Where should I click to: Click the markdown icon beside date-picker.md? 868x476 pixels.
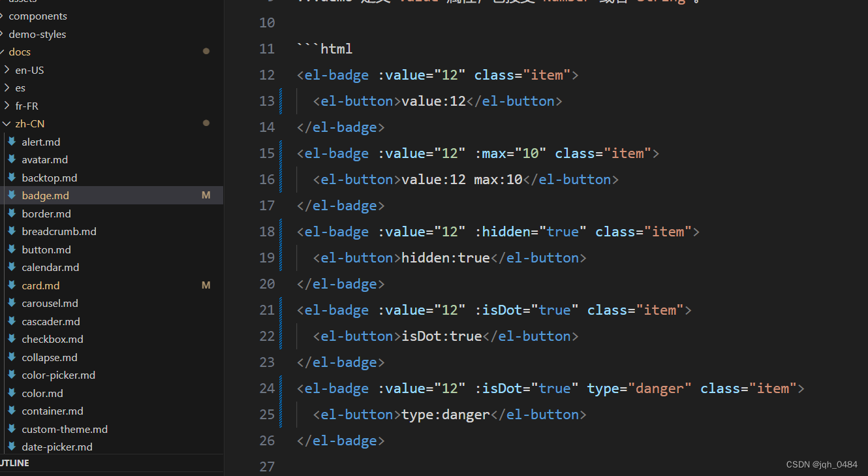(13, 447)
